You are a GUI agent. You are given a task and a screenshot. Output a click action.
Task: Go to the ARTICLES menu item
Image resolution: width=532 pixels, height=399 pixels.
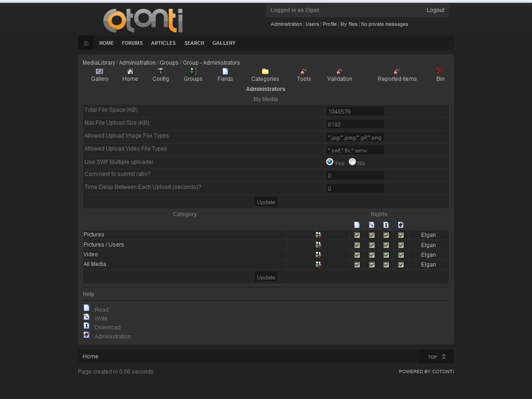(x=163, y=43)
